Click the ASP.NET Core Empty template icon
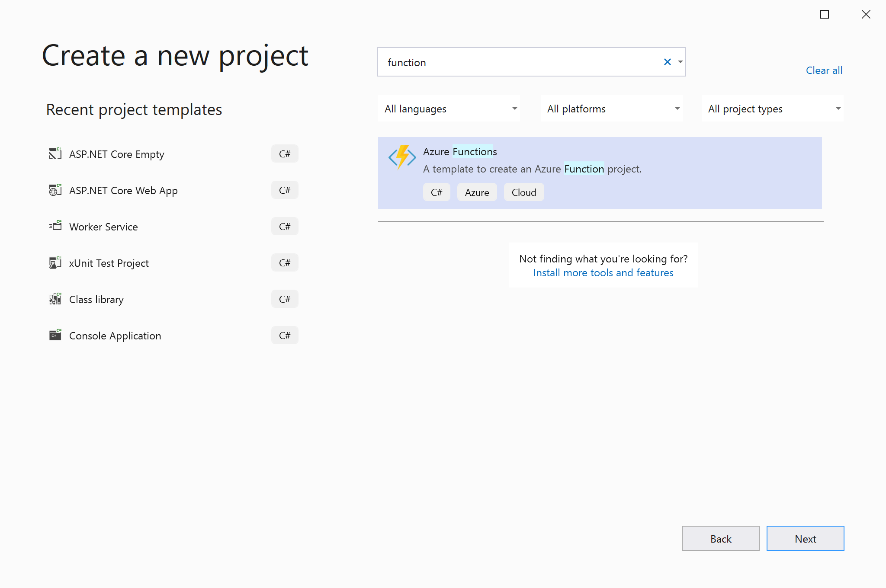 point(55,153)
